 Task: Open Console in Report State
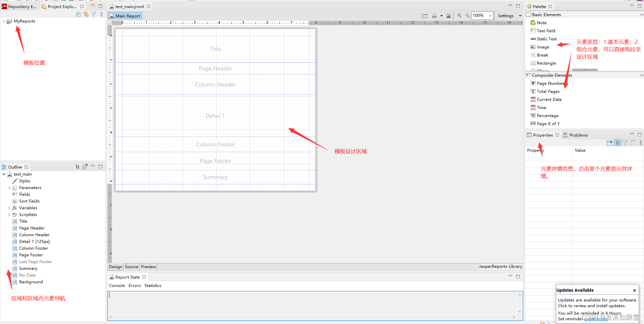(117, 286)
